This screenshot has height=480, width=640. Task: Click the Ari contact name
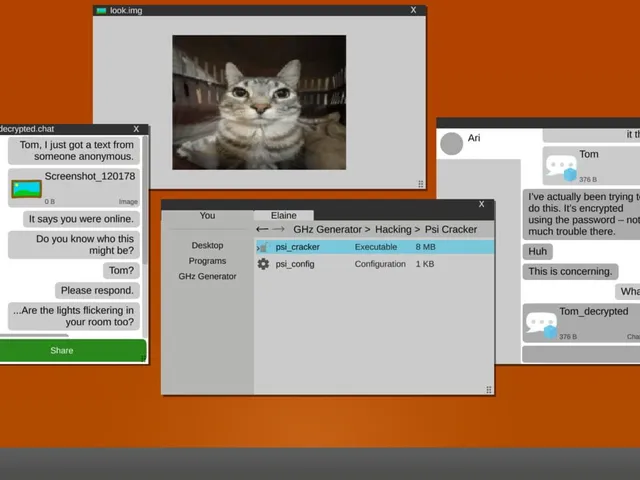tap(474, 138)
